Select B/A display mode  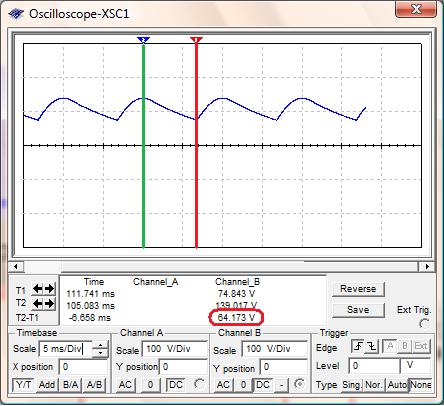coord(70,385)
